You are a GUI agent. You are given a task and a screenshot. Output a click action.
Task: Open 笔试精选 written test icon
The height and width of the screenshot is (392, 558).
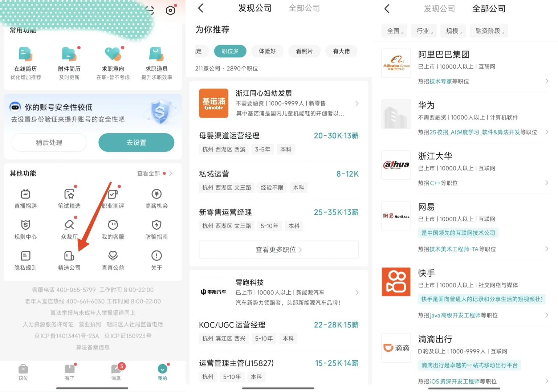(69, 194)
